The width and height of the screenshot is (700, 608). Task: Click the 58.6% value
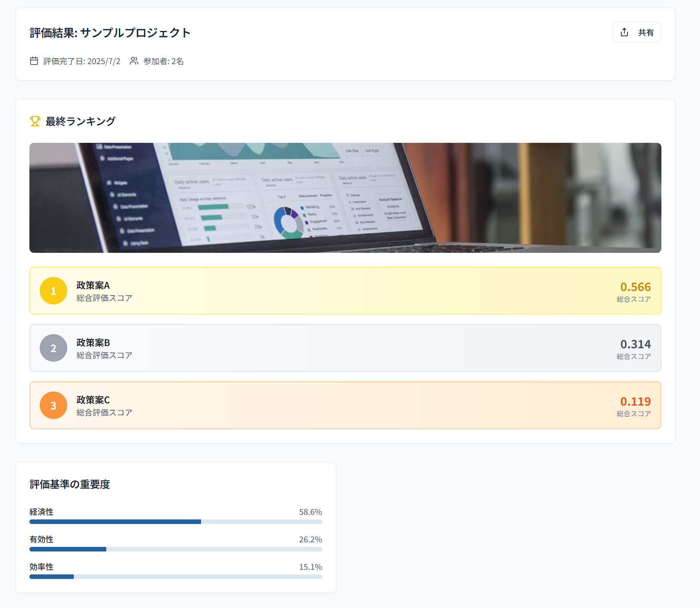(x=310, y=512)
